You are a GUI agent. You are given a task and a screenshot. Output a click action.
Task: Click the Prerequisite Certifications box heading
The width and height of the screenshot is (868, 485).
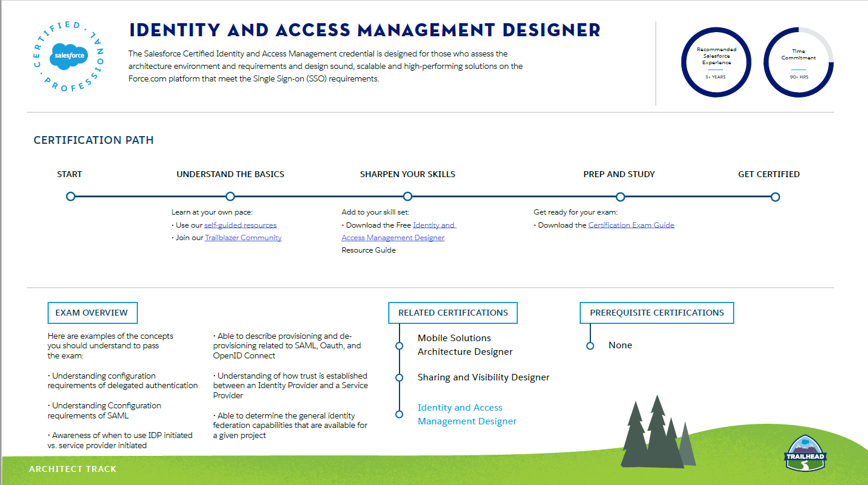pos(656,313)
